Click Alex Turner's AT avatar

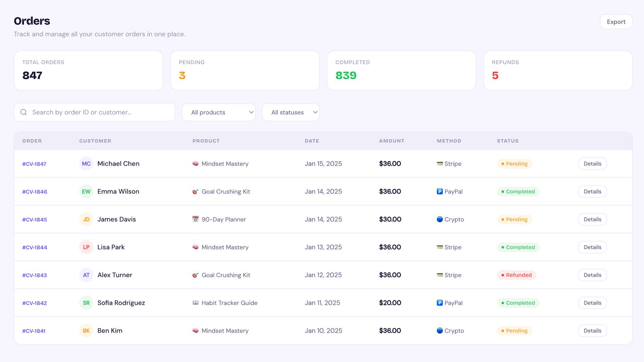tap(86, 275)
